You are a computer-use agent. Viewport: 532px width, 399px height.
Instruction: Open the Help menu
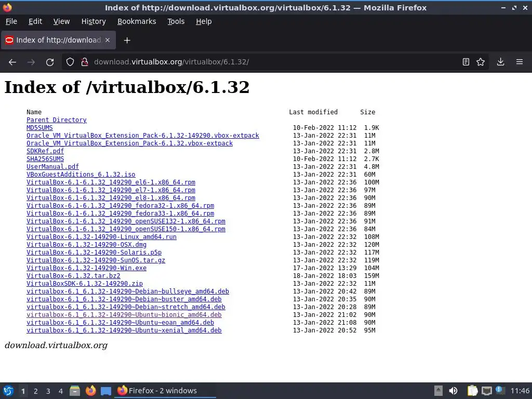[x=204, y=21]
